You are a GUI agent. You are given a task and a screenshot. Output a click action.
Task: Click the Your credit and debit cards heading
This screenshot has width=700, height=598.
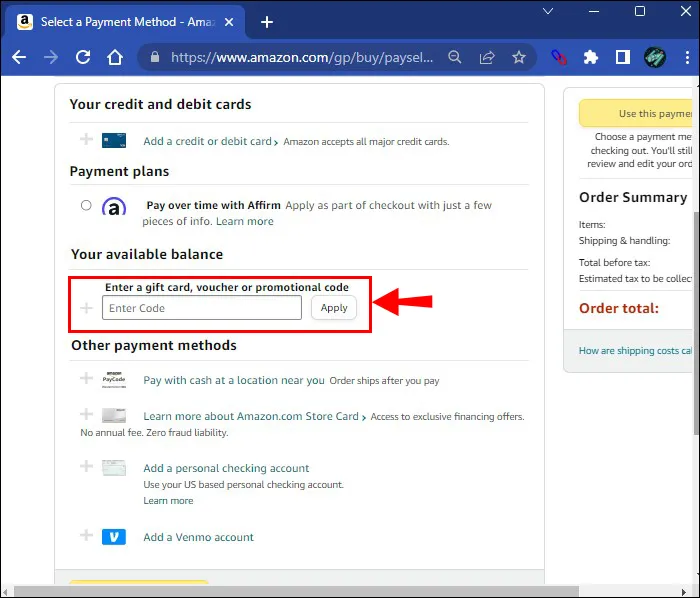[x=160, y=104]
